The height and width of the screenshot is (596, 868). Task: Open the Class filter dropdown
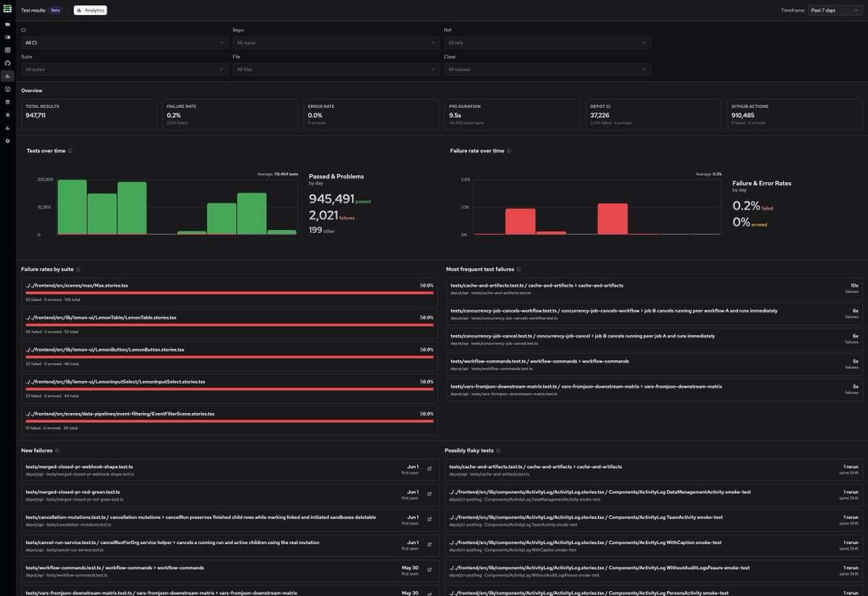(x=548, y=69)
